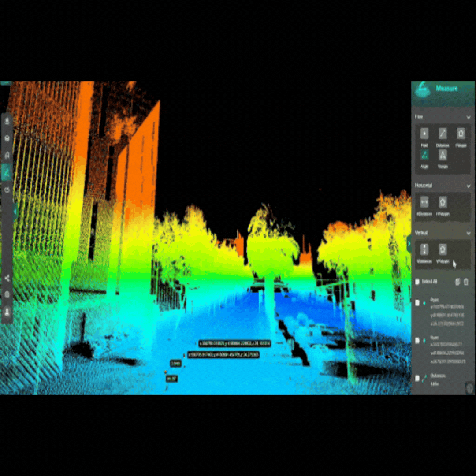The image size is (476, 476).
Task: Select the Distance measurement tool
Action: point(443,134)
